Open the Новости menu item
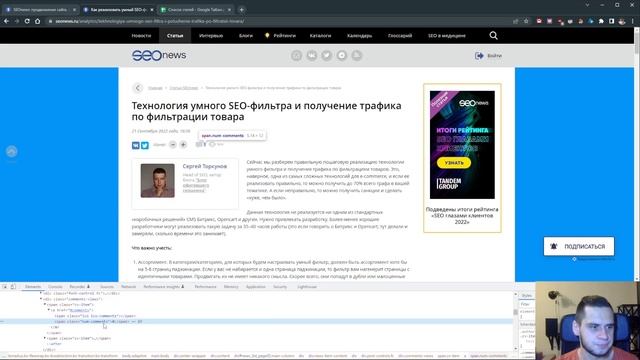Screen dimensions: 640x360 (141, 36)
